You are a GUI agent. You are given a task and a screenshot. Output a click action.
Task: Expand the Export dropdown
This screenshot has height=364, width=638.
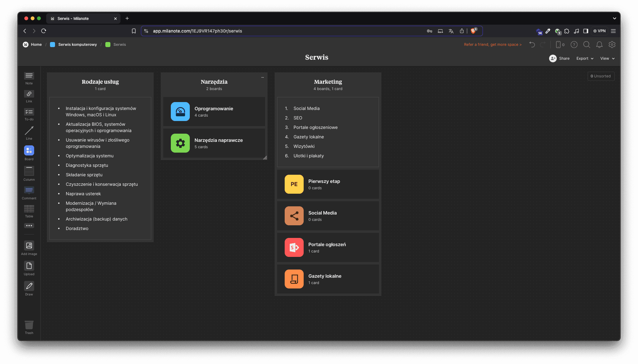pyautogui.click(x=585, y=58)
